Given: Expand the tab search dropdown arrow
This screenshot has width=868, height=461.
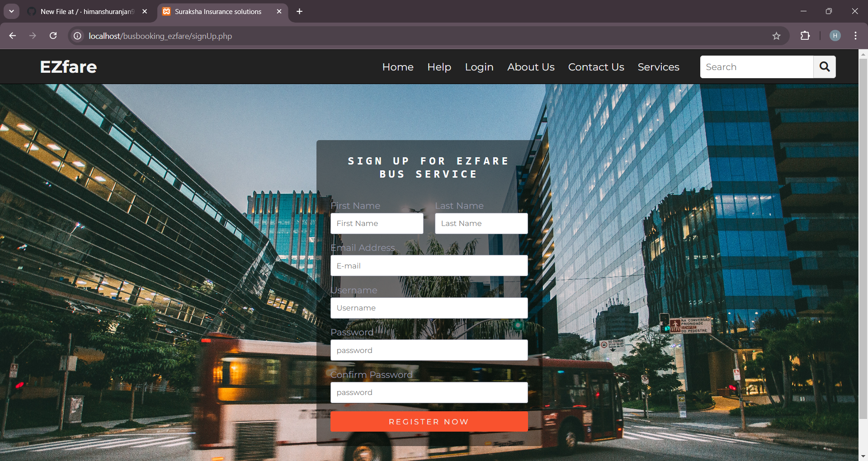Looking at the screenshot, I should (11, 11).
